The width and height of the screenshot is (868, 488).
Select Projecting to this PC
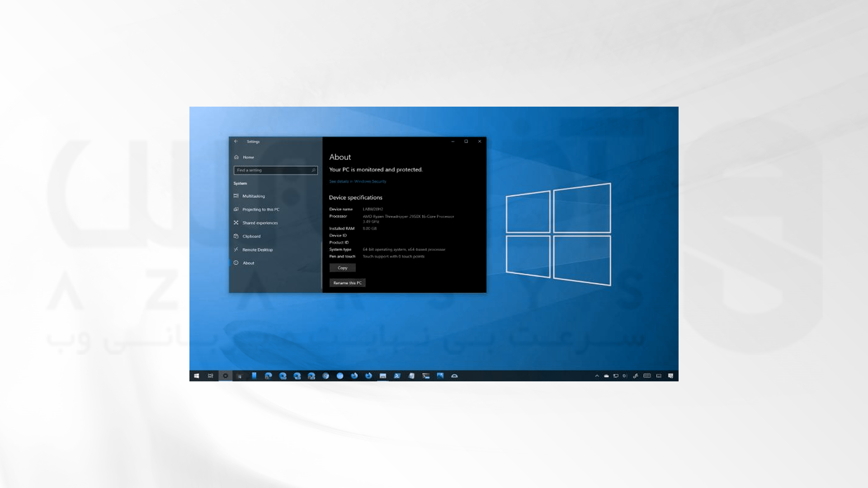click(256, 210)
